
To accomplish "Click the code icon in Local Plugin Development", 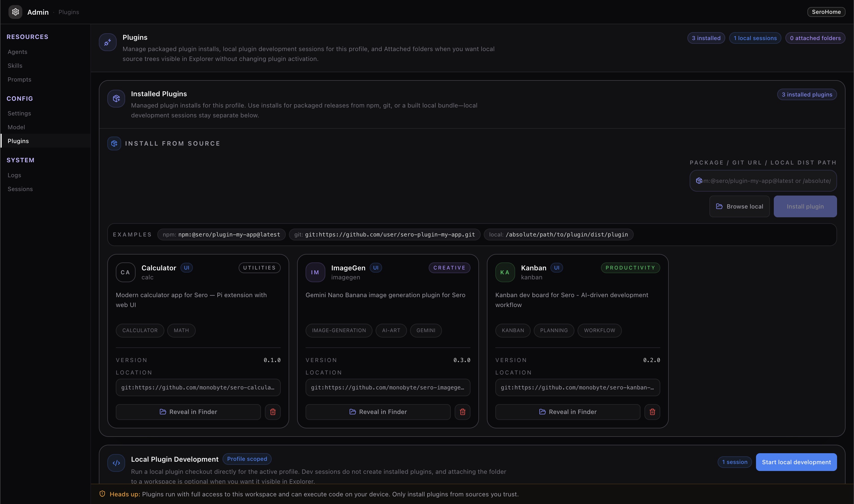I will point(116,463).
